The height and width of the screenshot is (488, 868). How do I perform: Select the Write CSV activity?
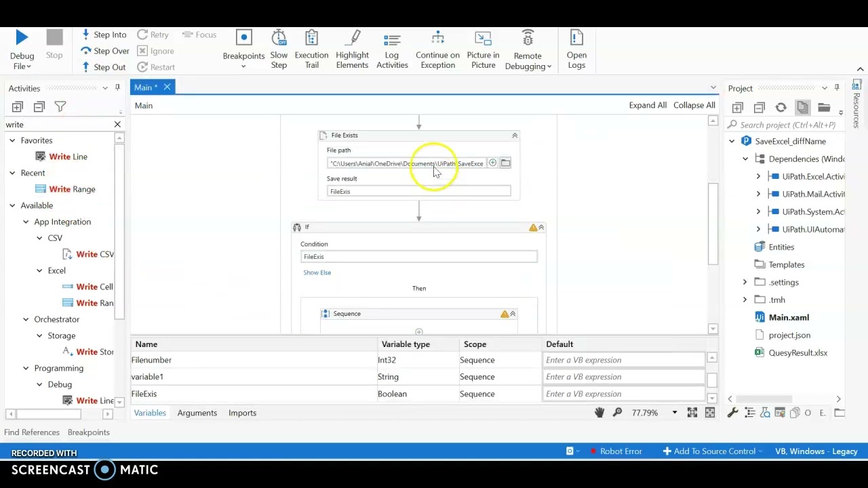(x=88, y=254)
